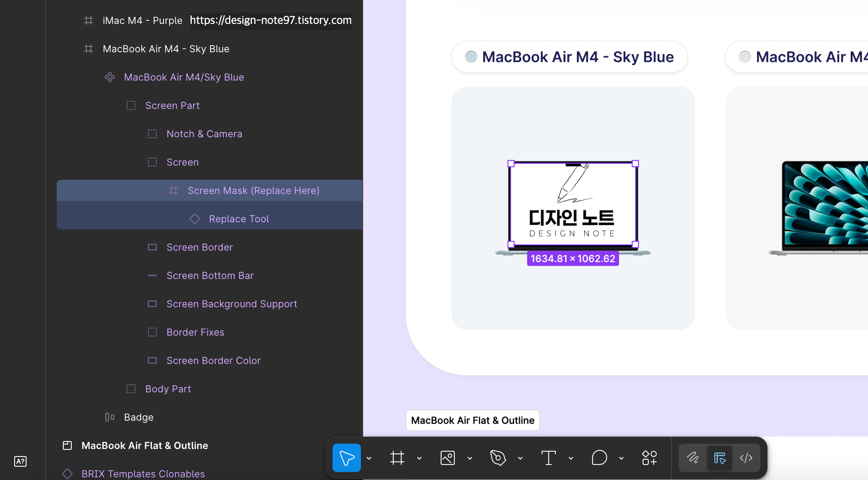Screen dimensions: 868x480
Task: Select the Replace Tool layer name
Action: [239, 219]
